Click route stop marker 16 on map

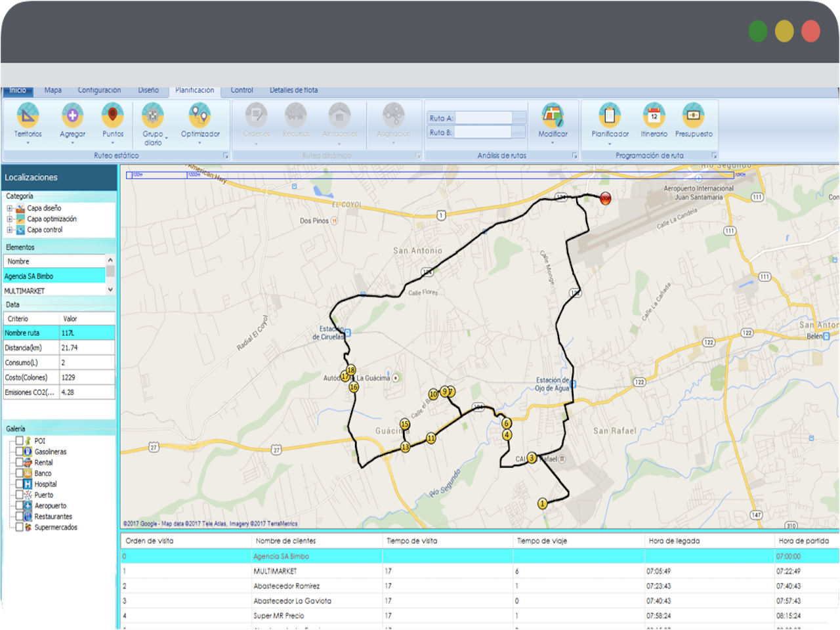(354, 387)
